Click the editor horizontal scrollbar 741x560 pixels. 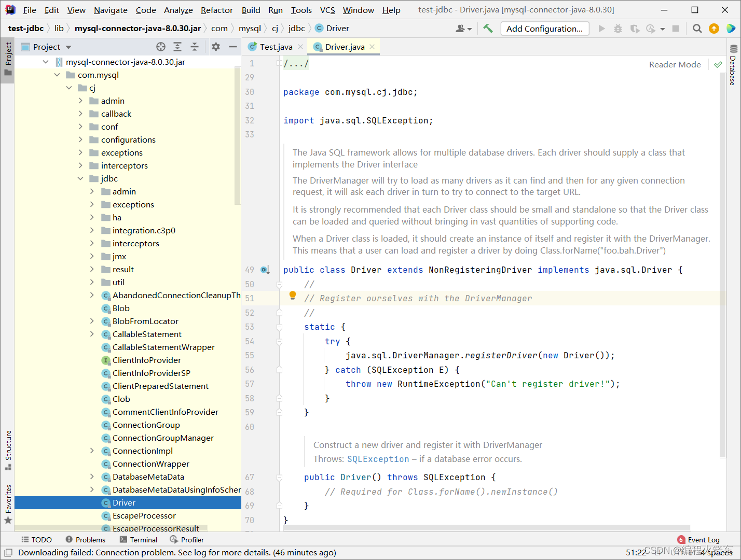[x=487, y=528]
